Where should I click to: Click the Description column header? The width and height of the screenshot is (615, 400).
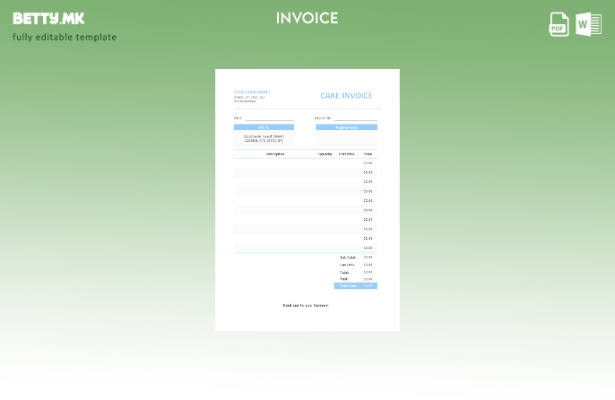[x=275, y=154]
